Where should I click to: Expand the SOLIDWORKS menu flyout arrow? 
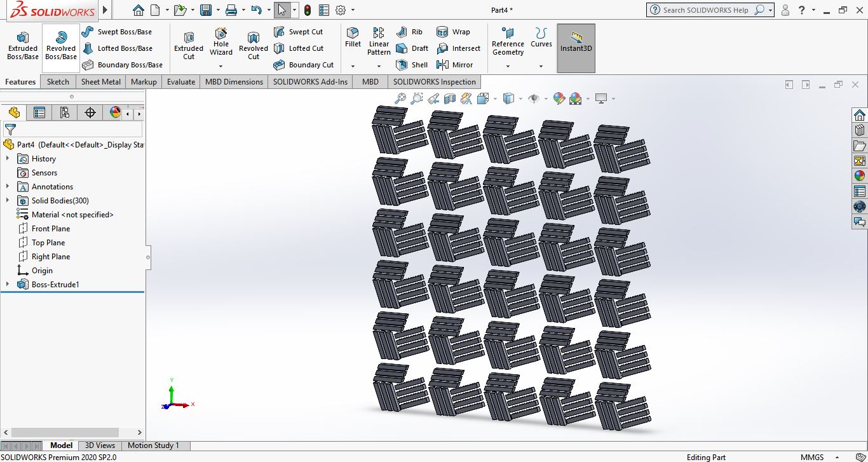click(105, 10)
